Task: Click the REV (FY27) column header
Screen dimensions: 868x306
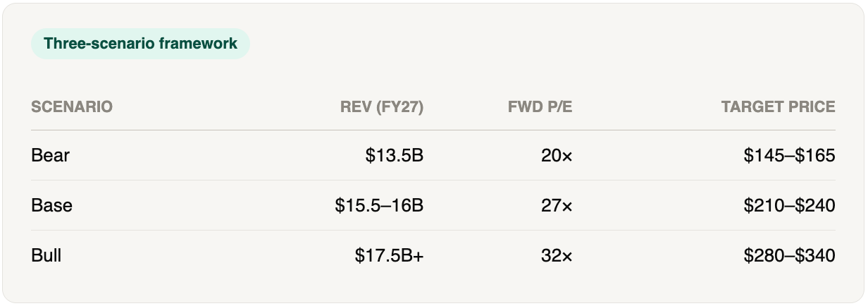Action: 382,107
